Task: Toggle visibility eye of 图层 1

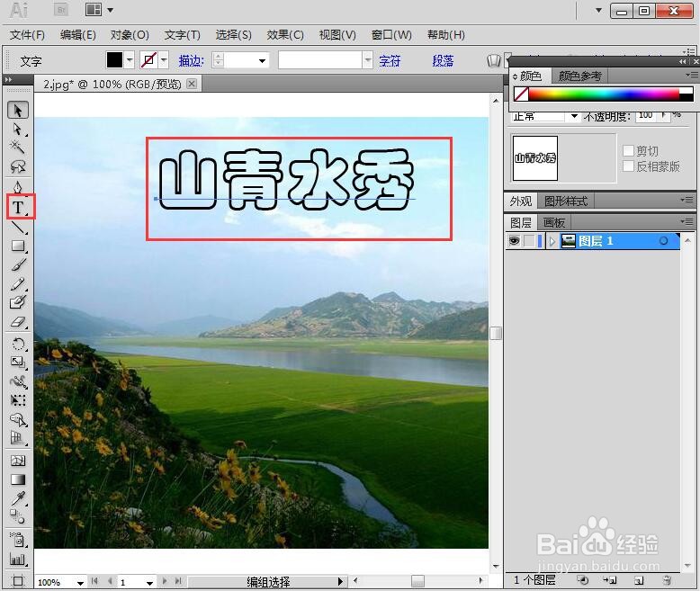Action: [x=515, y=241]
